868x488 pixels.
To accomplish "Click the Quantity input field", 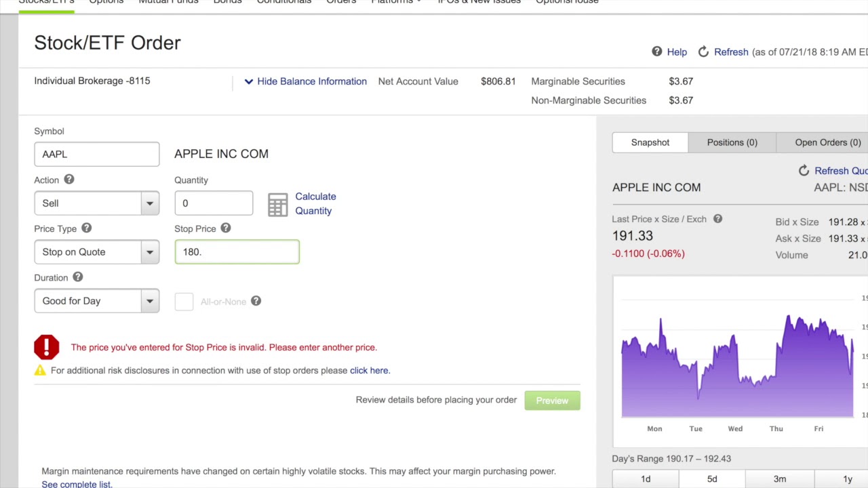I will [x=214, y=203].
